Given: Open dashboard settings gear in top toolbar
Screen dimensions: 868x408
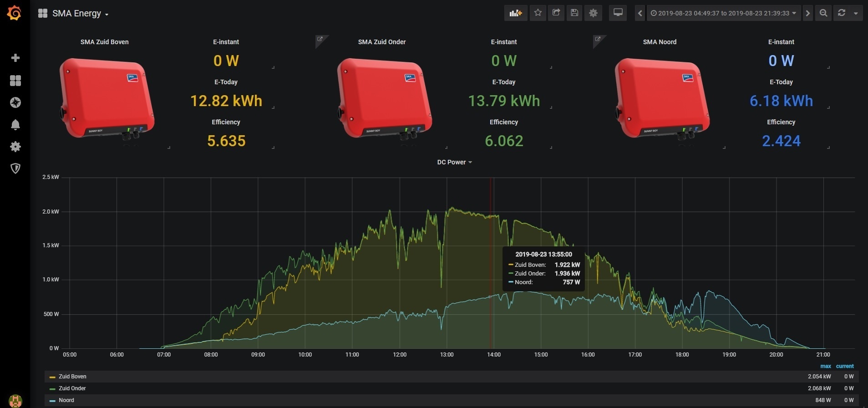Looking at the screenshot, I should (593, 13).
